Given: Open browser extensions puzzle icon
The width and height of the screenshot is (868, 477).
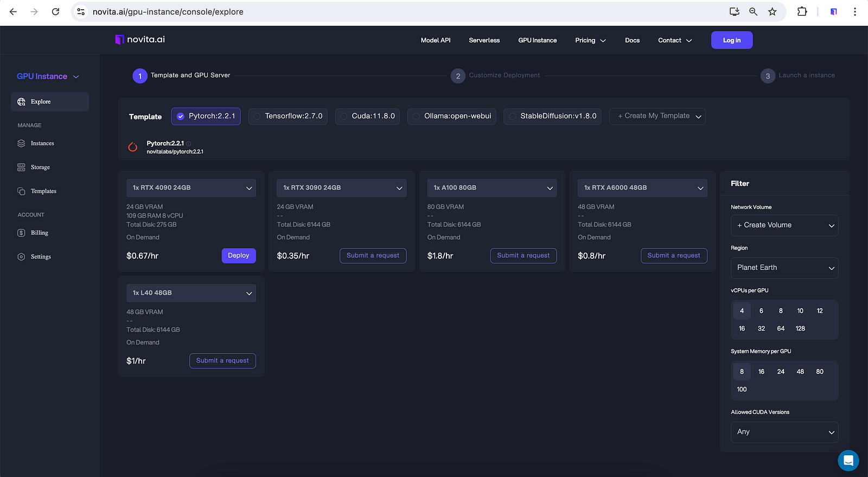Looking at the screenshot, I should pos(802,11).
